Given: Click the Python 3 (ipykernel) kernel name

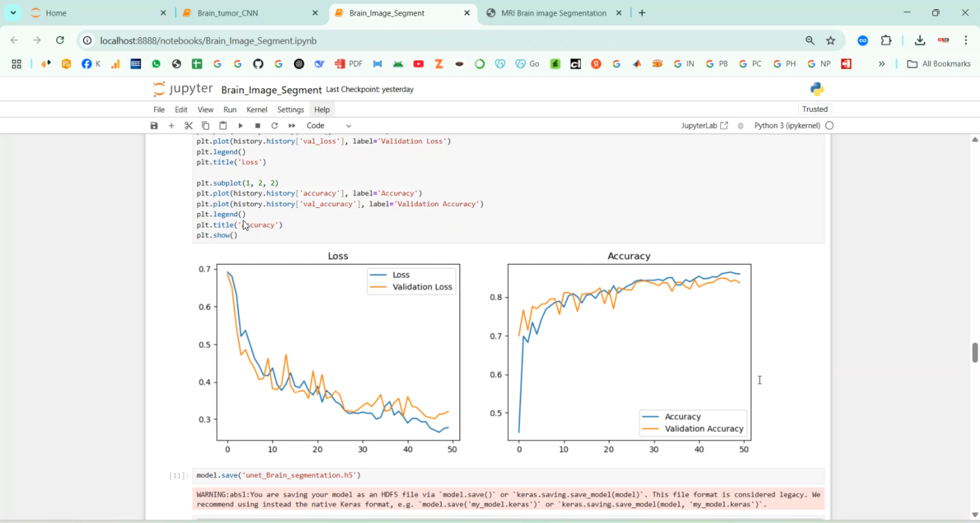Looking at the screenshot, I should pos(786,126).
